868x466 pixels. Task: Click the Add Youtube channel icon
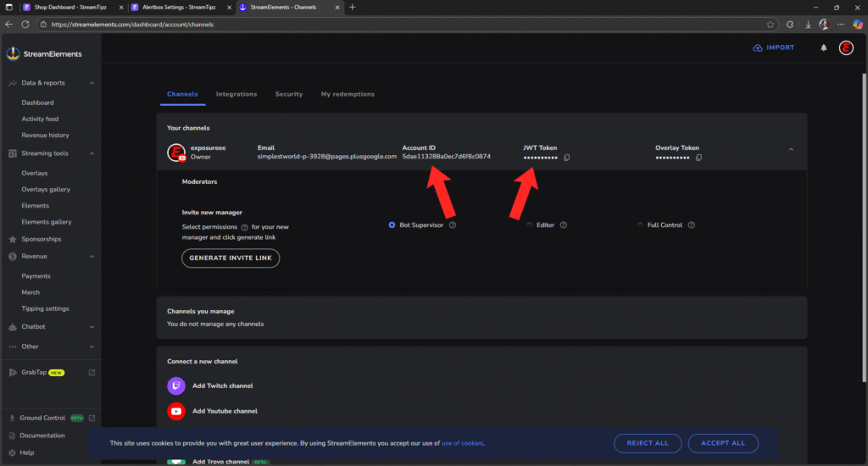tap(176, 411)
